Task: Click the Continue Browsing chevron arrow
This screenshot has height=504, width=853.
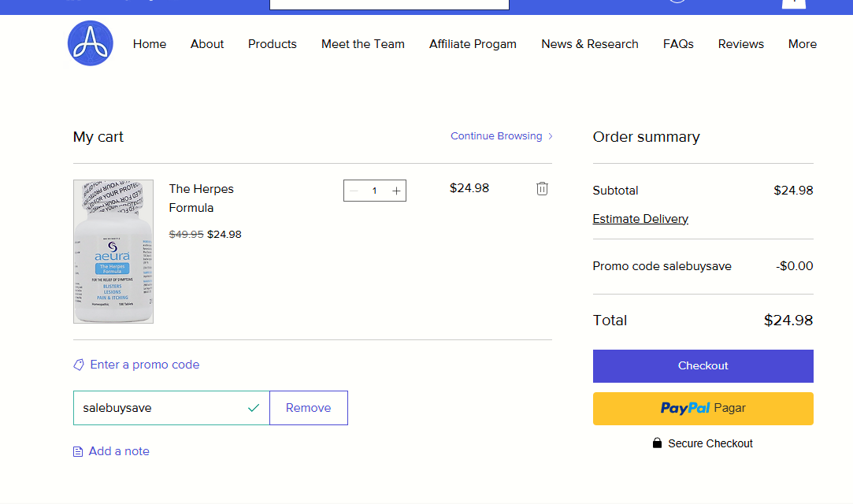Action: [x=551, y=136]
